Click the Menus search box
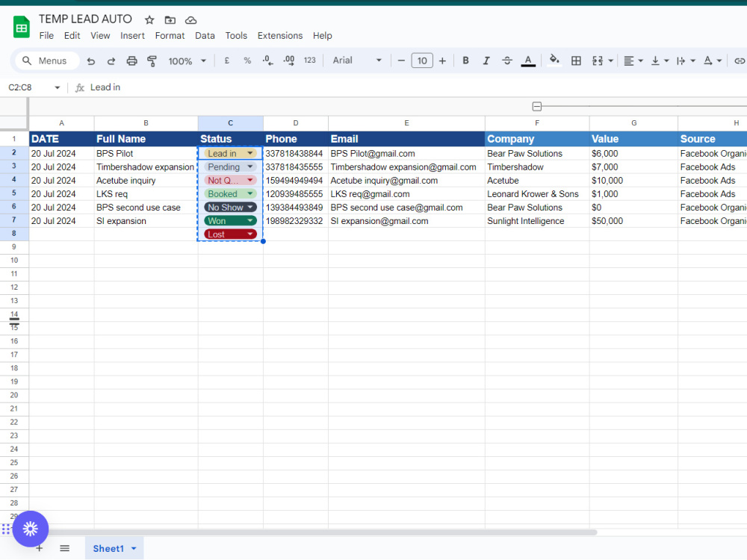 (x=47, y=61)
